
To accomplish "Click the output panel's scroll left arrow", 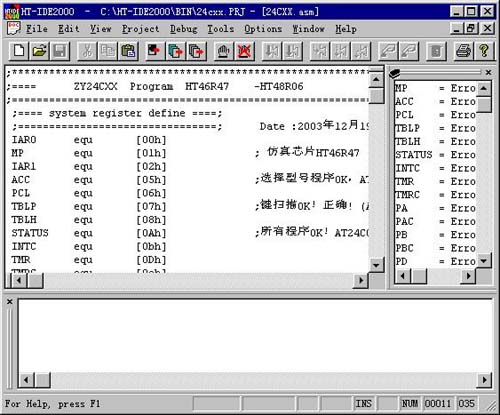I will tap(26, 380).
